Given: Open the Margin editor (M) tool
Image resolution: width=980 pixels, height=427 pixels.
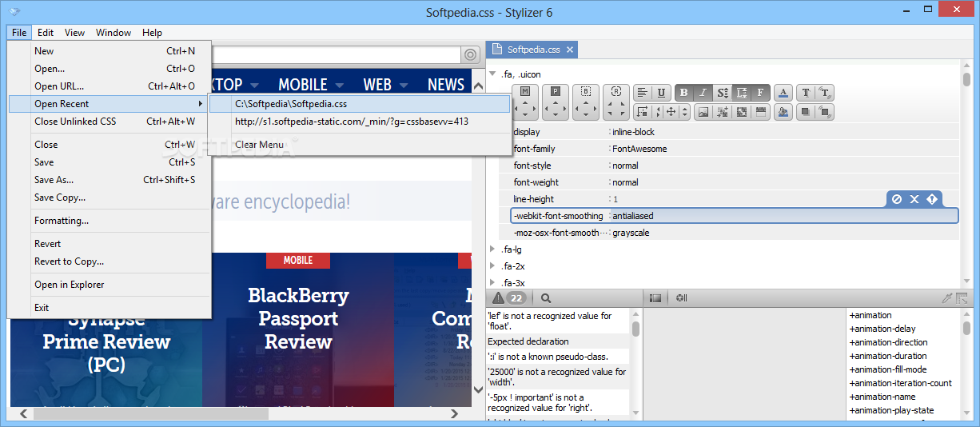Looking at the screenshot, I should click(525, 91).
